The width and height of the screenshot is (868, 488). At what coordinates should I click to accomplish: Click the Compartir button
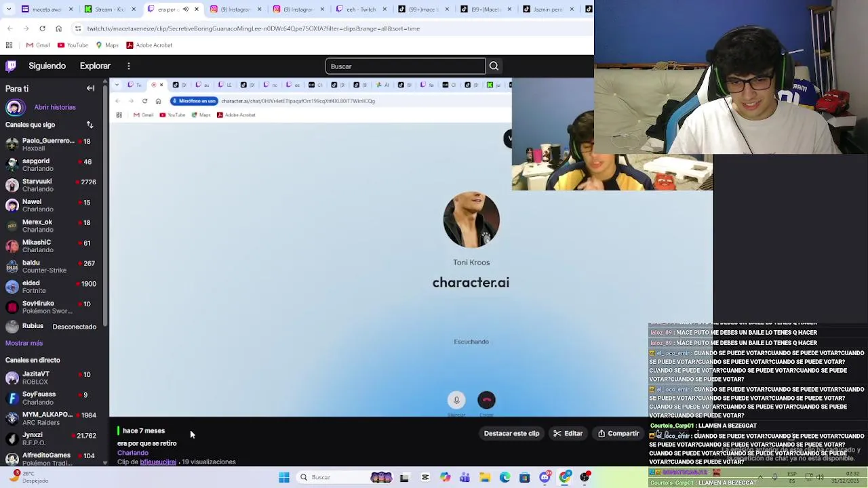pos(618,434)
